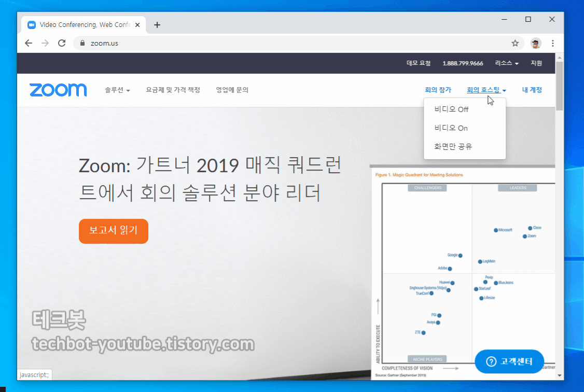Open the 고객센터 help button

pos(509,361)
